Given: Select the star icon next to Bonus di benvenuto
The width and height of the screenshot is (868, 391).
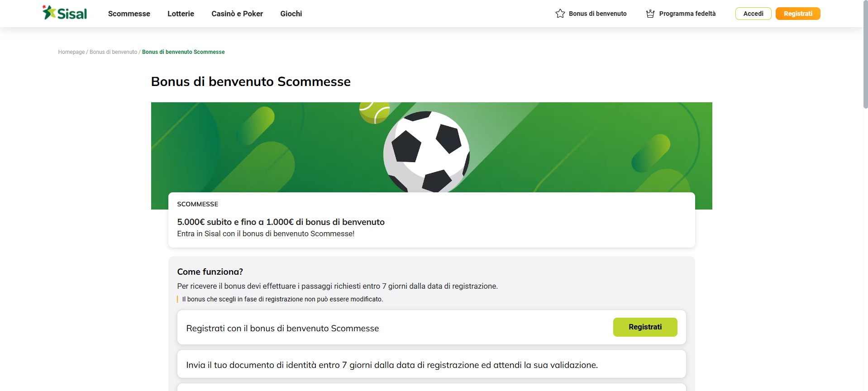Looking at the screenshot, I should (x=560, y=14).
